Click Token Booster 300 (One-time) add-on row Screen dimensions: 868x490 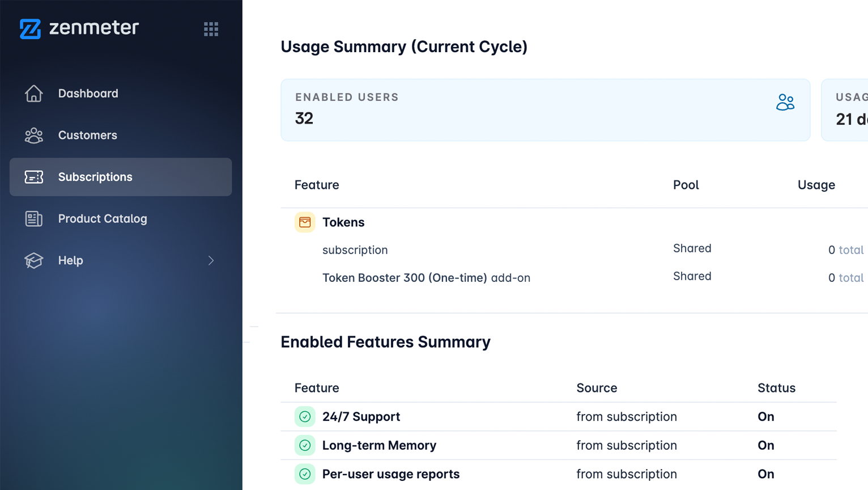tap(427, 278)
